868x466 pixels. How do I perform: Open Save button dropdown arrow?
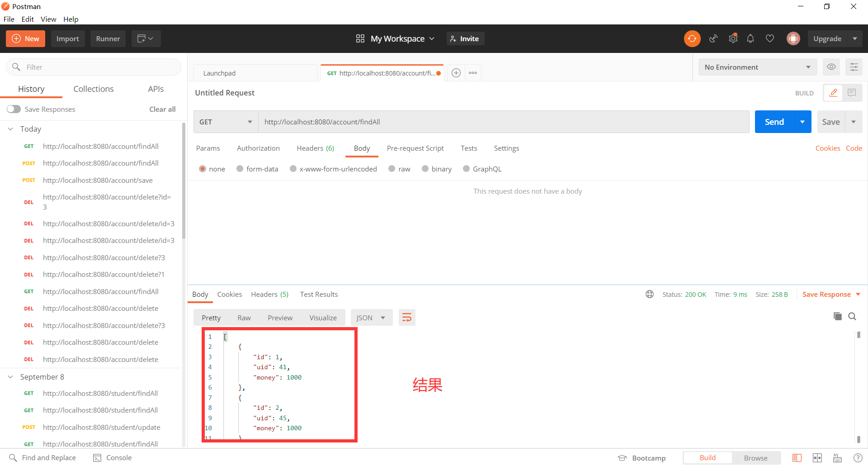(x=854, y=122)
